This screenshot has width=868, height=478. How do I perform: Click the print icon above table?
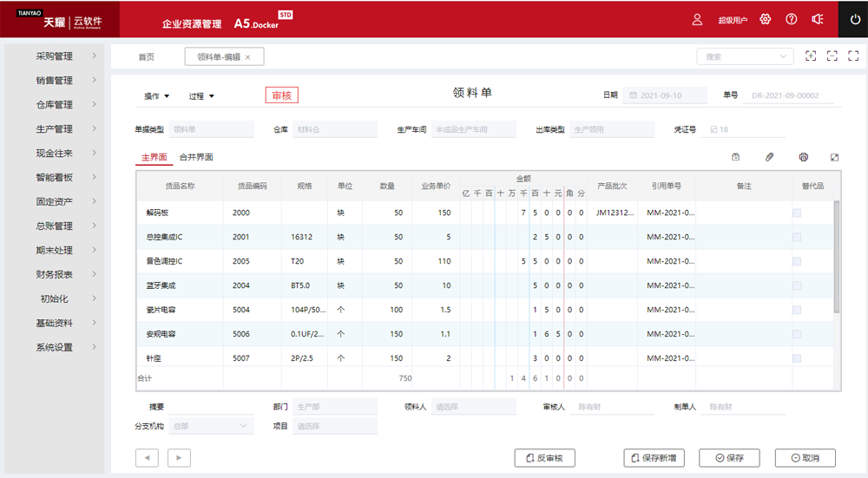(803, 157)
